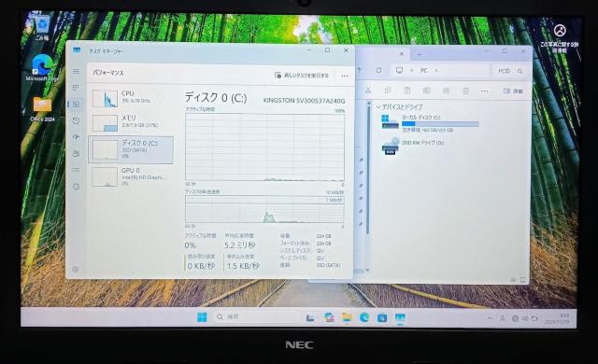Run new task in Task Manager

(x=301, y=76)
